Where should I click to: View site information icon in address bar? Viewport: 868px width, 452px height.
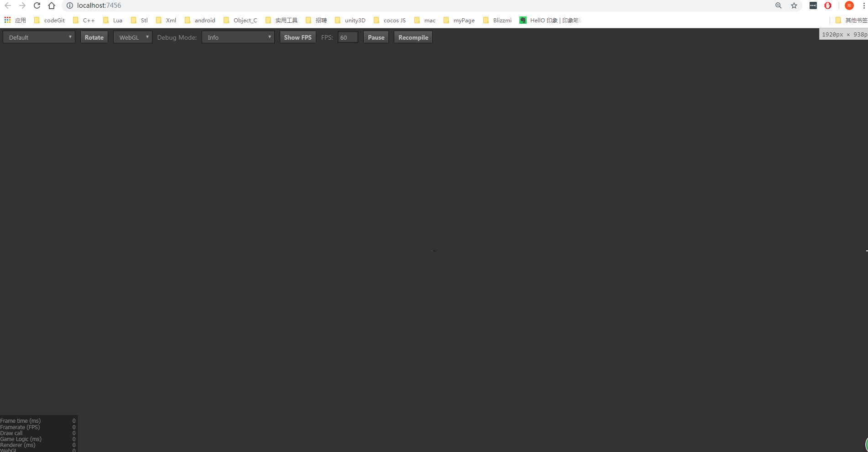[70, 5]
